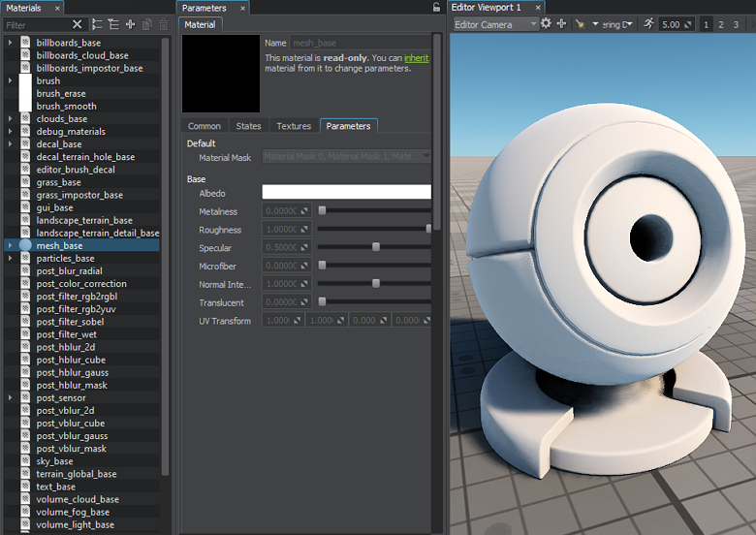Click the Albedo white color swatch
Viewport: 756px width, 535px height.
pyautogui.click(x=346, y=193)
